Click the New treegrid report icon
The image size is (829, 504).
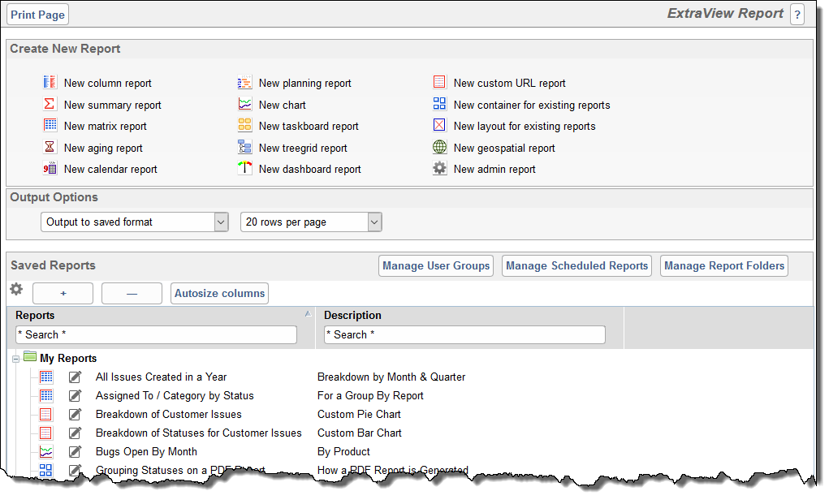(x=244, y=147)
